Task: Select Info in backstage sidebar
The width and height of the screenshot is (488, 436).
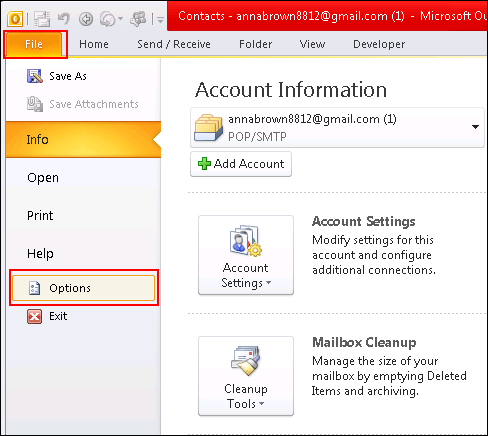Action: click(83, 139)
